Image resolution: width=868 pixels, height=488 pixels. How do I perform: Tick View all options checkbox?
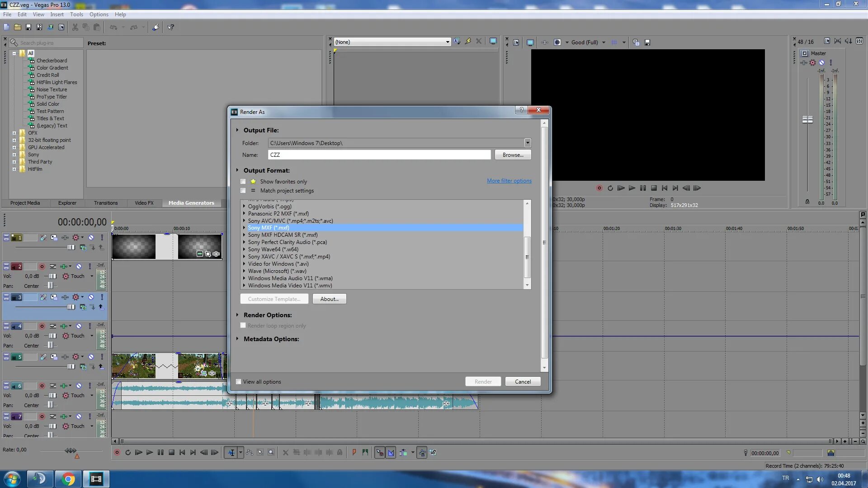239,382
